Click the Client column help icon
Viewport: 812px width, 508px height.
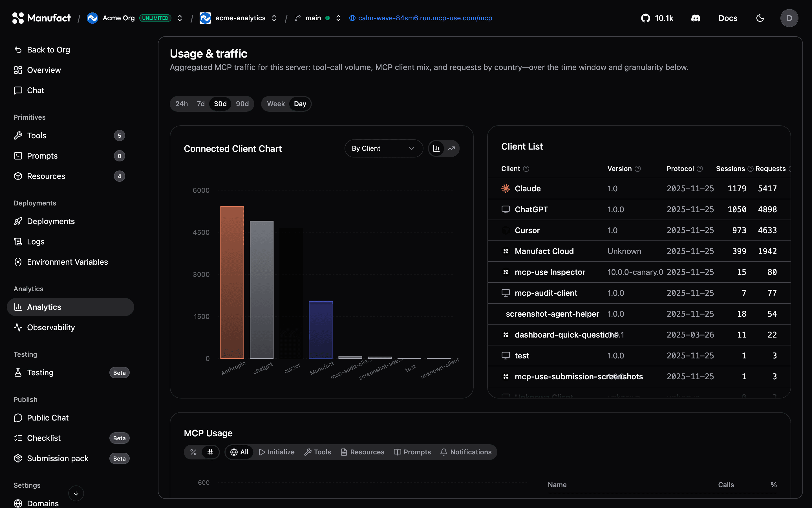pyautogui.click(x=526, y=169)
